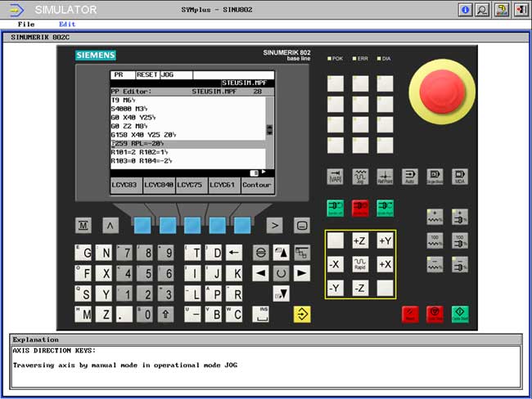Open the File menu
The height and width of the screenshot is (399, 532).
(26, 25)
